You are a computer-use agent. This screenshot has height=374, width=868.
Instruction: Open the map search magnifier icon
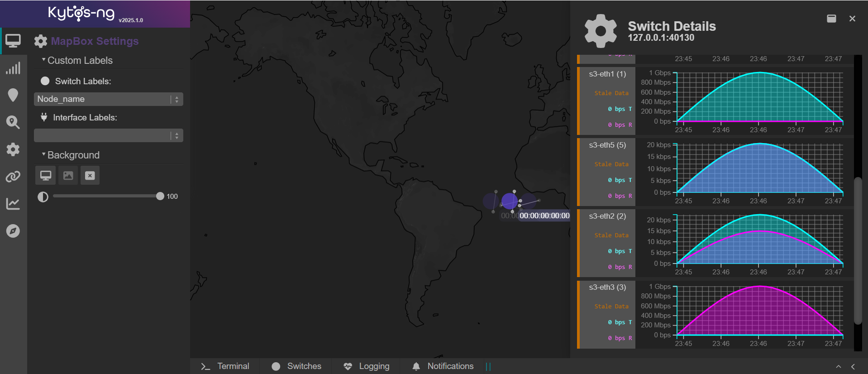13,122
